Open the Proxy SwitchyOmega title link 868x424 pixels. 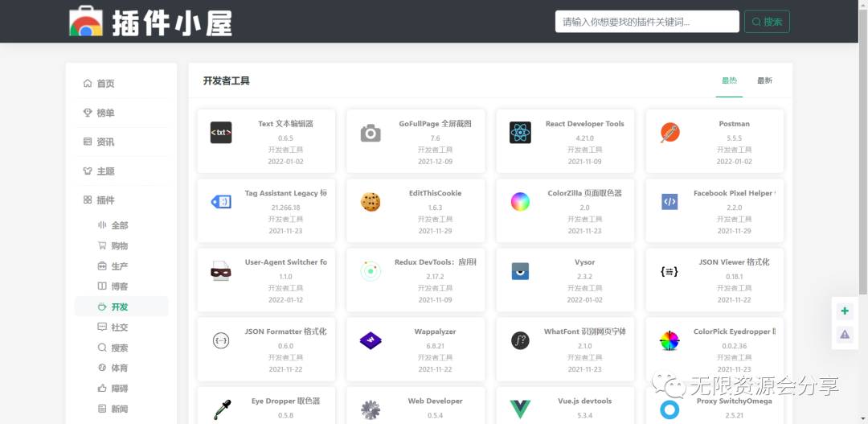[734, 401]
